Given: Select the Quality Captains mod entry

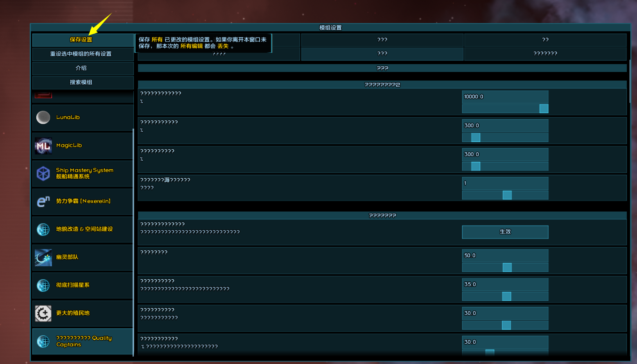Looking at the screenshot, I should coord(83,341).
